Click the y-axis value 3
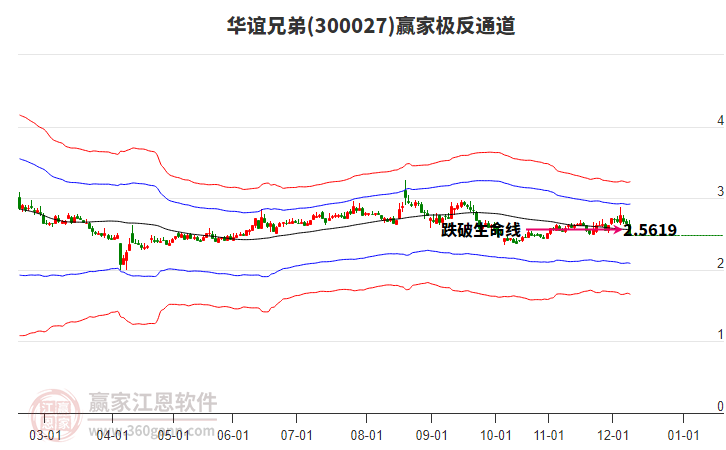Viewport: 726px width, 450px height. point(720,191)
